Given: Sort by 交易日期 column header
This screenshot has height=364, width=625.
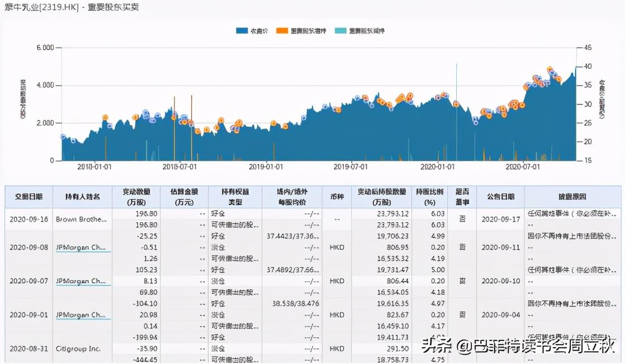Looking at the screenshot, I should pyautogui.click(x=29, y=197).
